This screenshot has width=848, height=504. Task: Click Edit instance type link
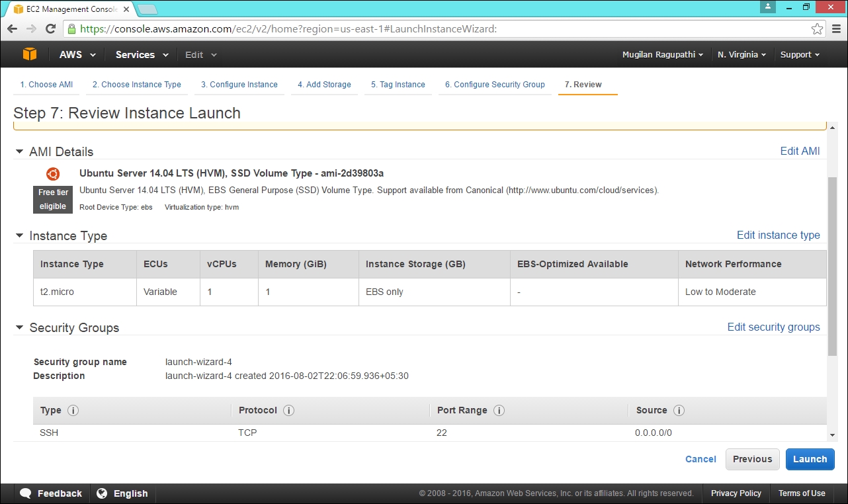tap(779, 235)
